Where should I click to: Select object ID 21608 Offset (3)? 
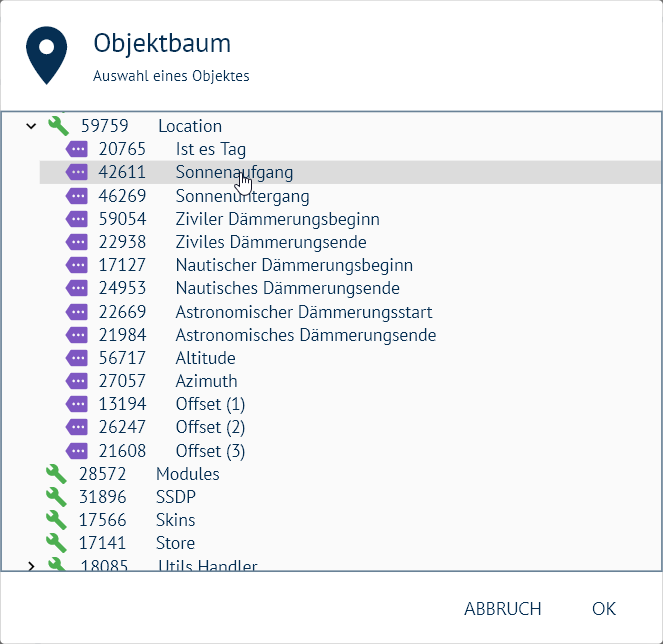210,451
